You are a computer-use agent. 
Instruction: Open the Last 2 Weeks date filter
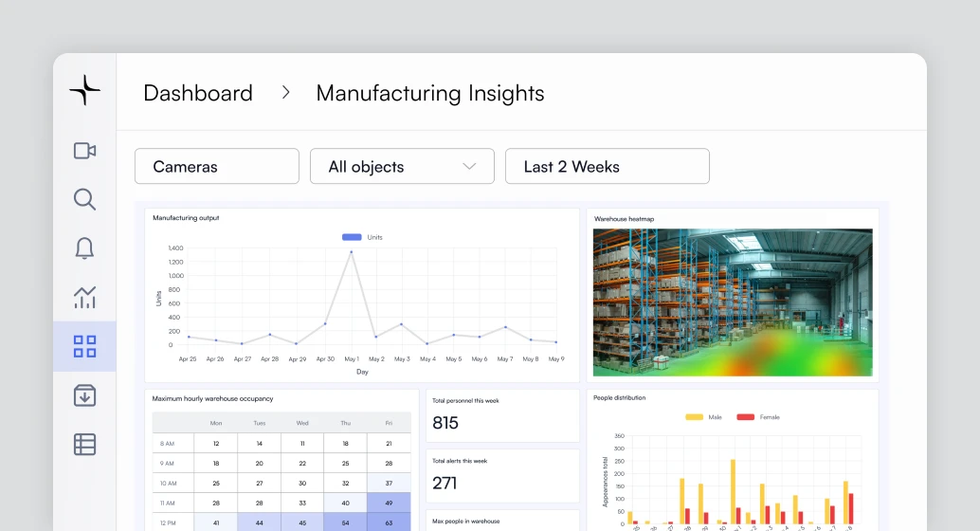click(x=607, y=166)
